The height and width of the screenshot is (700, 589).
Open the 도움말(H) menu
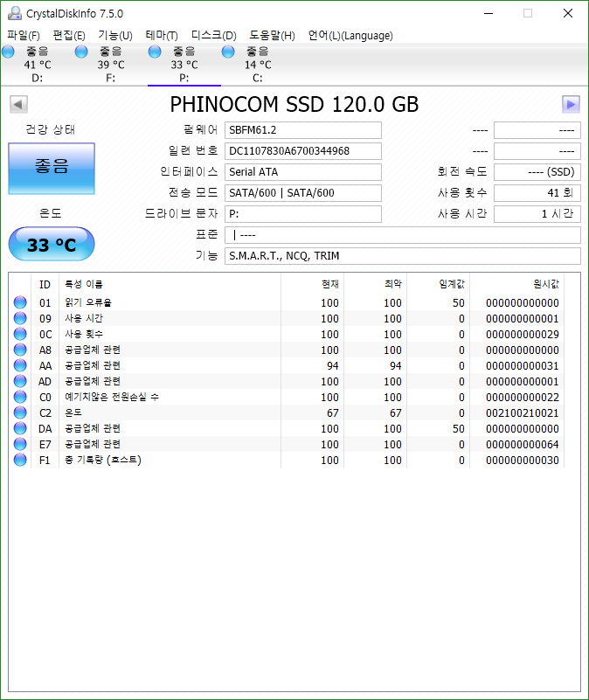point(272,35)
